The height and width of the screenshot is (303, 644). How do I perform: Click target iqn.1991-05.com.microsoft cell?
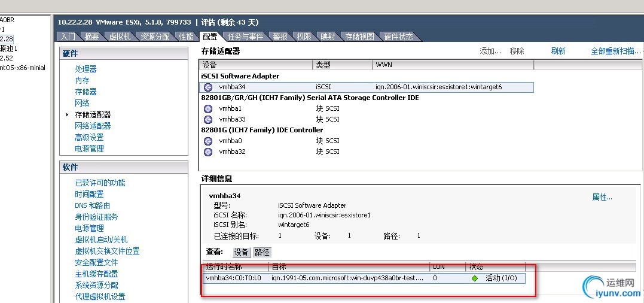tap(347, 278)
